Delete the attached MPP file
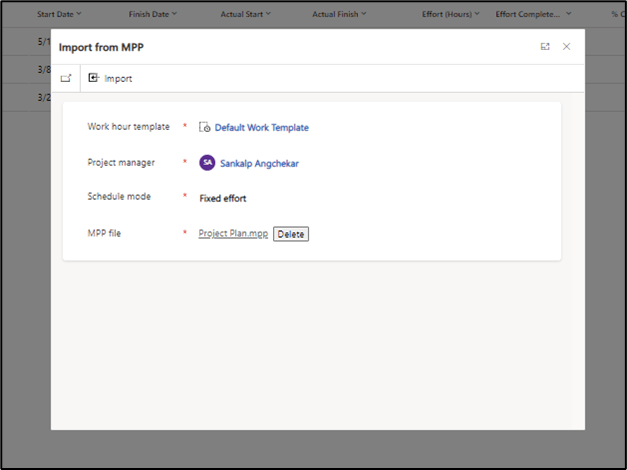Image resolution: width=627 pixels, height=470 pixels. (291, 234)
